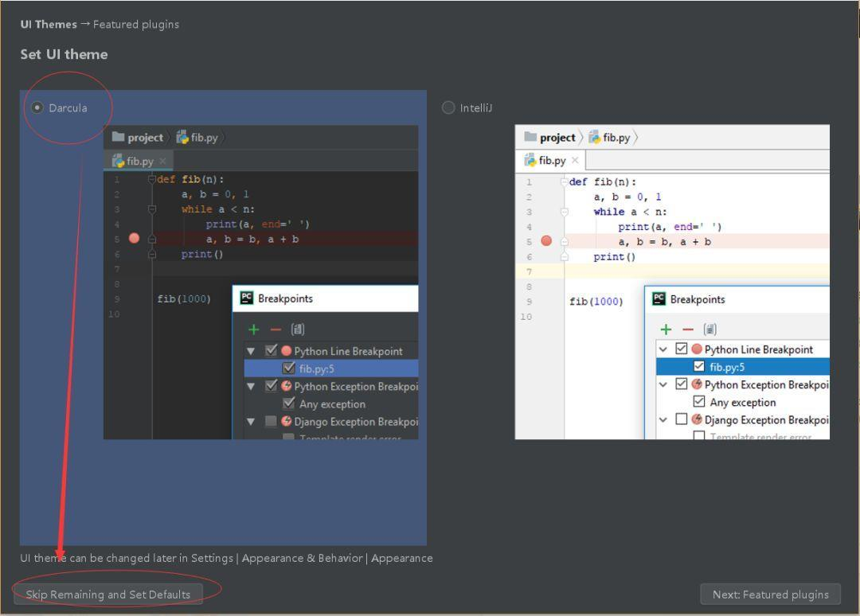
Task: Click fib(1000) code line in IntelliJ preview
Action: (596, 302)
